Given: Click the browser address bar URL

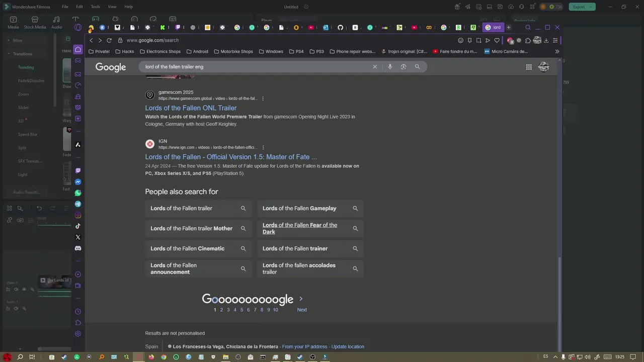Looking at the screenshot, I should click(152, 40).
